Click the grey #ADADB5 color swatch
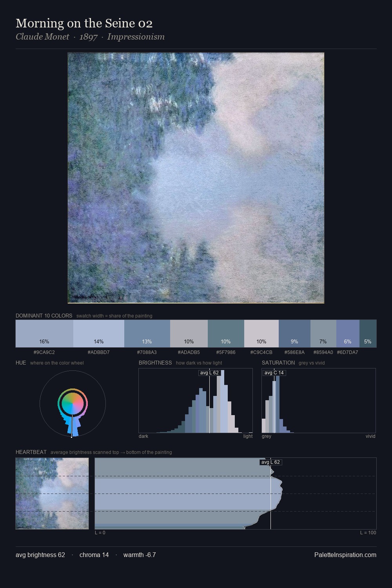Screen dimensions: 392x588 pyautogui.click(x=189, y=334)
